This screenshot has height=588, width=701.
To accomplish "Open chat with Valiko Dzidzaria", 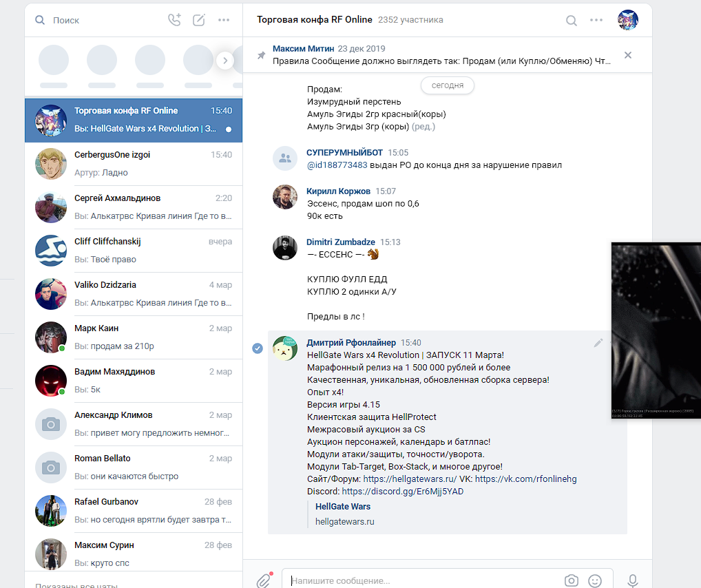I will click(134, 294).
